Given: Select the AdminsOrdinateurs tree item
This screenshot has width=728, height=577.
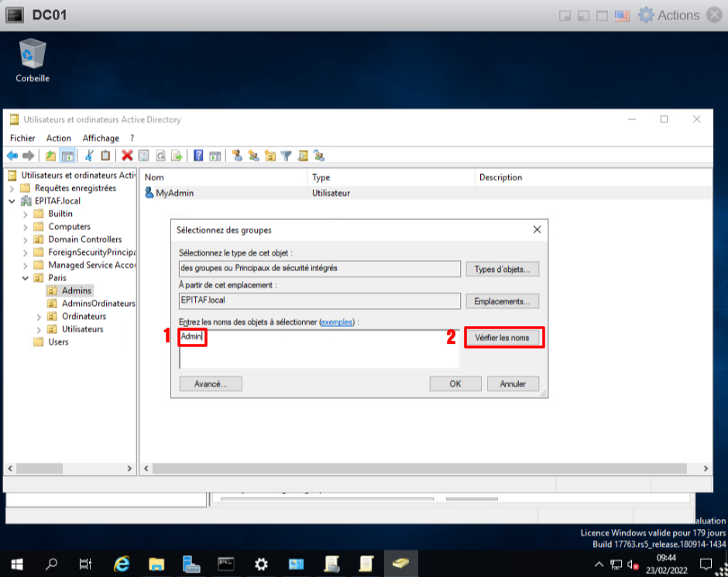Looking at the screenshot, I should (x=98, y=304).
